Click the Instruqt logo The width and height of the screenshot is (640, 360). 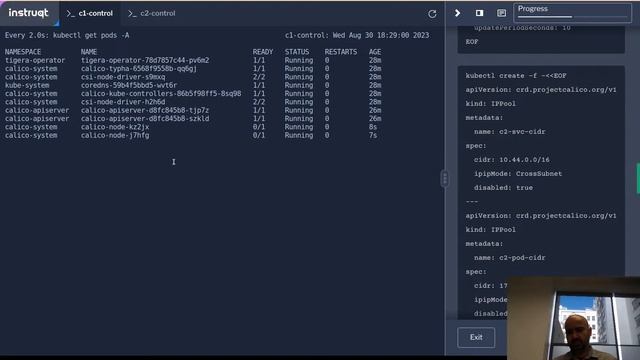[28, 13]
